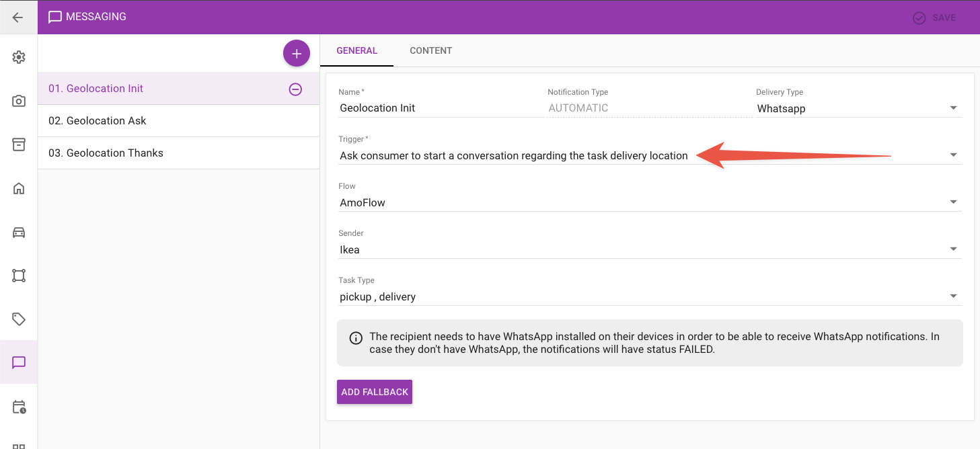The width and height of the screenshot is (980, 449).
Task: Remove Geolocation Init with minus icon
Action: pos(295,89)
